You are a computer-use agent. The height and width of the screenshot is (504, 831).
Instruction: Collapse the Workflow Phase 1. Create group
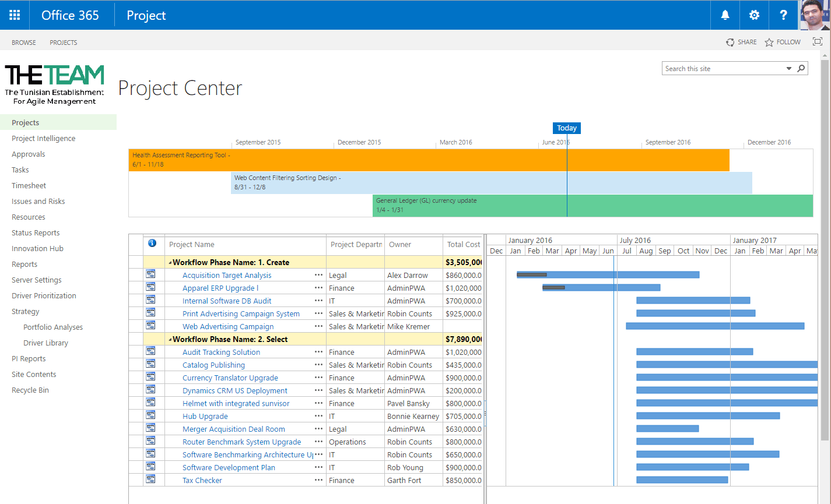click(170, 263)
